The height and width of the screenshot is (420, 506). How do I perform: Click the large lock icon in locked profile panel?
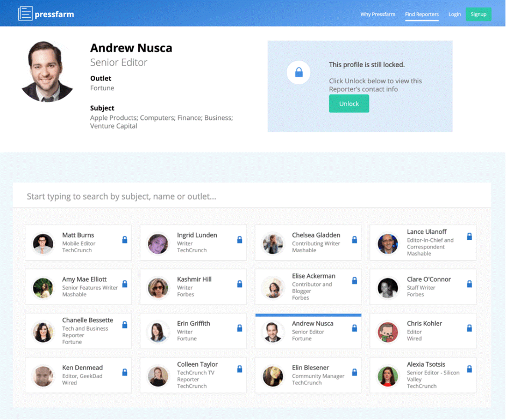[x=299, y=72]
